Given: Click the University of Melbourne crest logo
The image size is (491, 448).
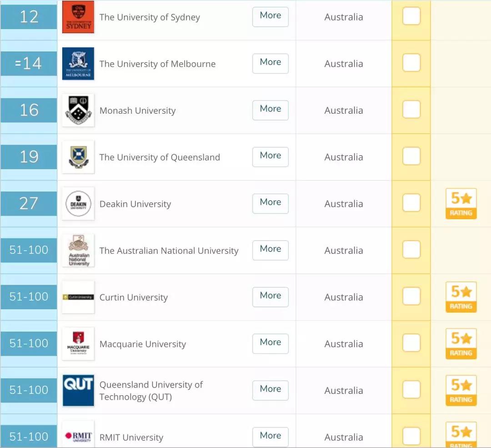Looking at the screenshot, I should (78, 64).
